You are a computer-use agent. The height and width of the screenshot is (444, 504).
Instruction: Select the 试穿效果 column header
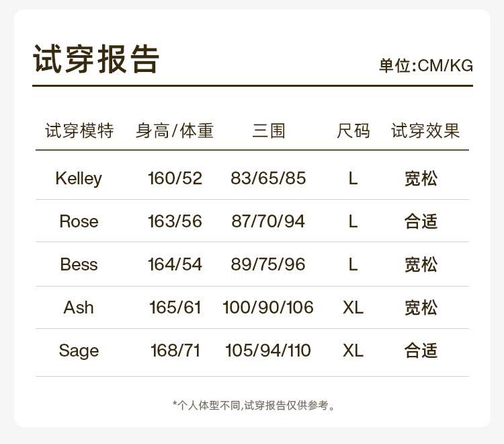click(425, 131)
